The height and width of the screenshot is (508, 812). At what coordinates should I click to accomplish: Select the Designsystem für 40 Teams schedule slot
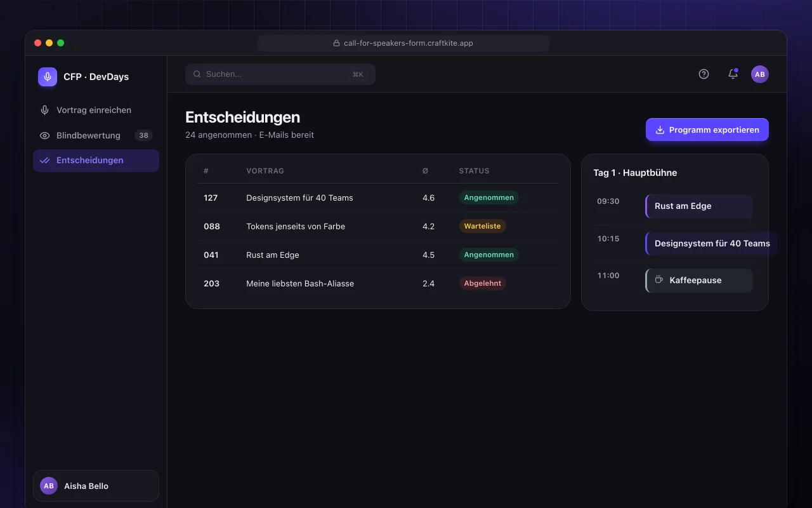click(x=711, y=244)
